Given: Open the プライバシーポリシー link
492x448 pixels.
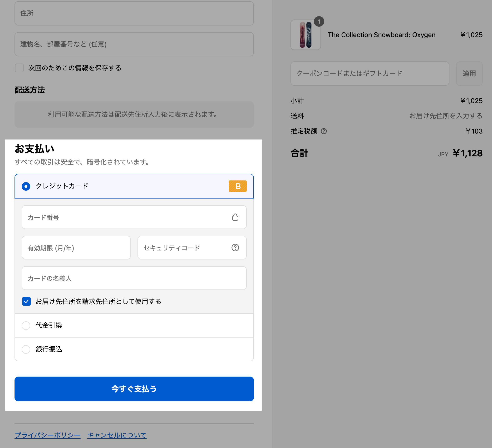Looking at the screenshot, I should click(x=48, y=435).
